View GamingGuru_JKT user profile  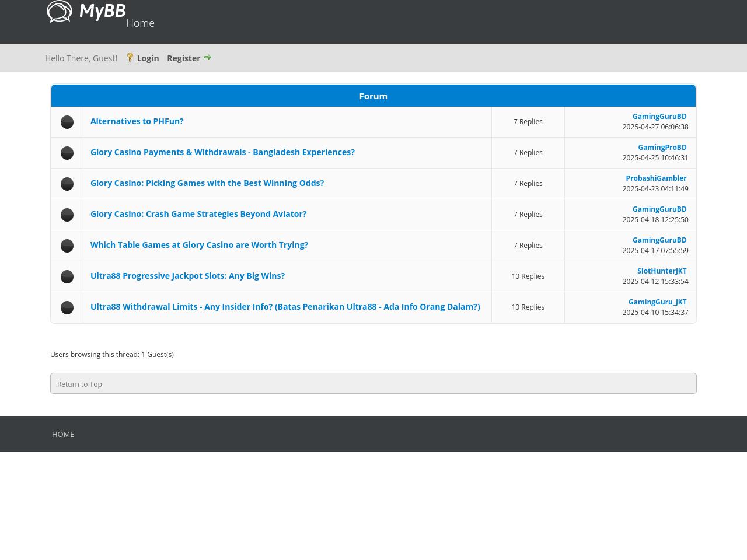[658, 302]
